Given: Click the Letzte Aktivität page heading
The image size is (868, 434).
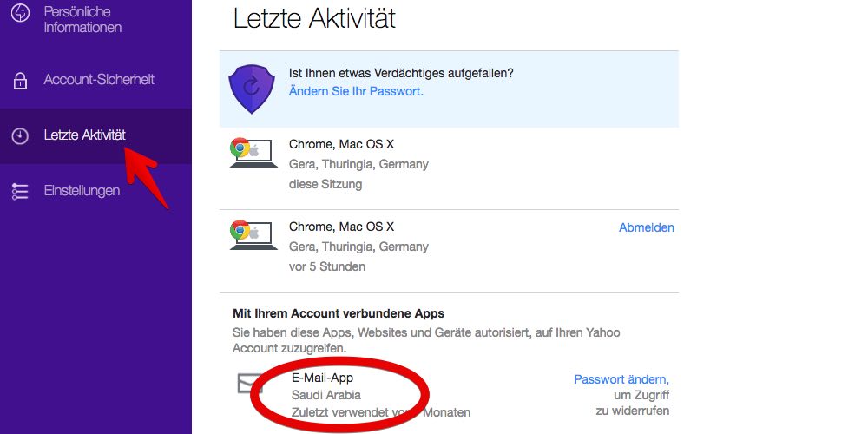Looking at the screenshot, I should [314, 18].
